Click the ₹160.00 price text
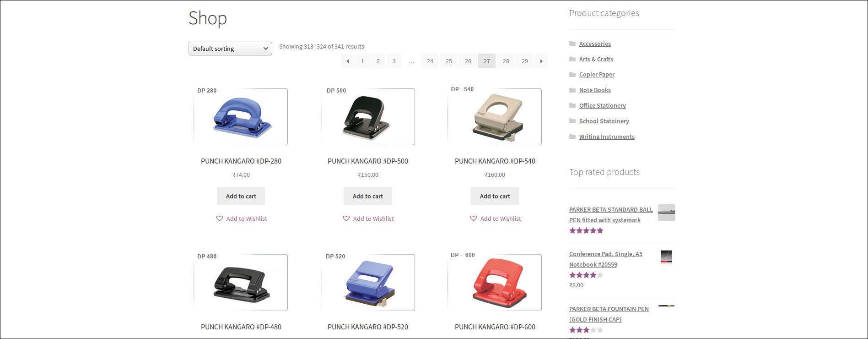 tap(495, 175)
